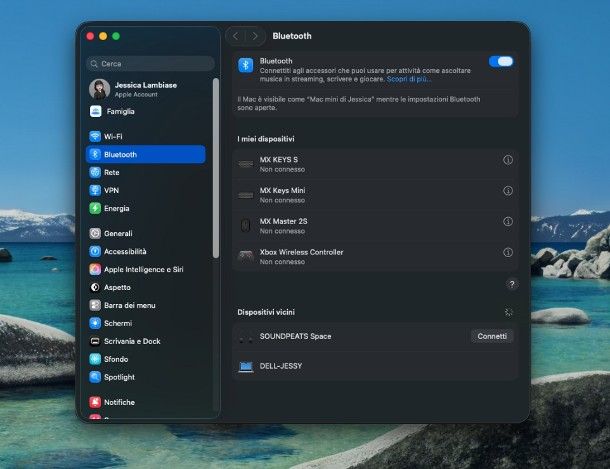Open Sfondo wallpaper icon
Image resolution: width=610 pixels, height=469 pixels.
pyautogui.click(x=95, y=359)
